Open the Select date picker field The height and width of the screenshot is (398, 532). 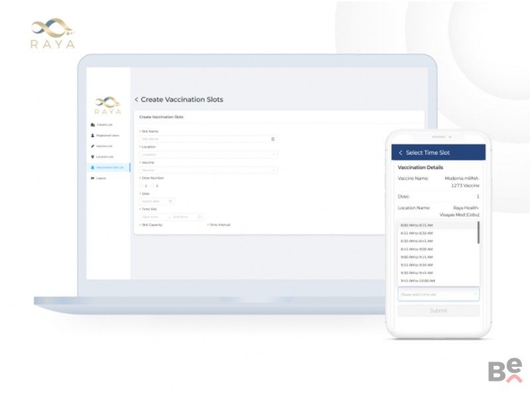tap(157, 201)
